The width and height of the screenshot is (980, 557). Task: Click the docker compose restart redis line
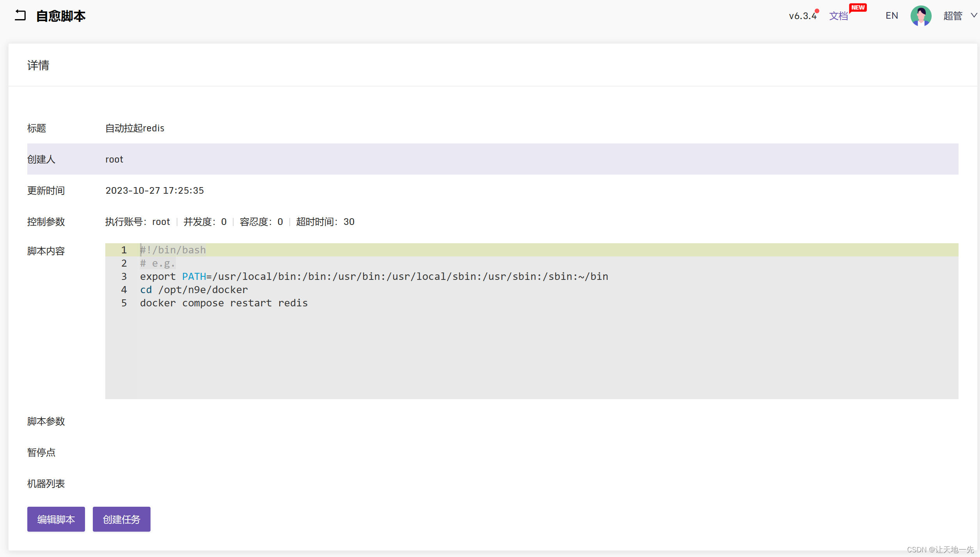[224, 303]
